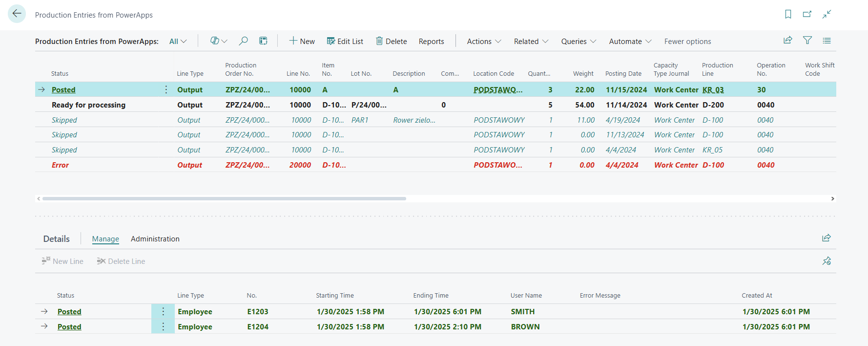
Task: Click the horizontal scrollbar of the grid
Action: pos(224,198)
